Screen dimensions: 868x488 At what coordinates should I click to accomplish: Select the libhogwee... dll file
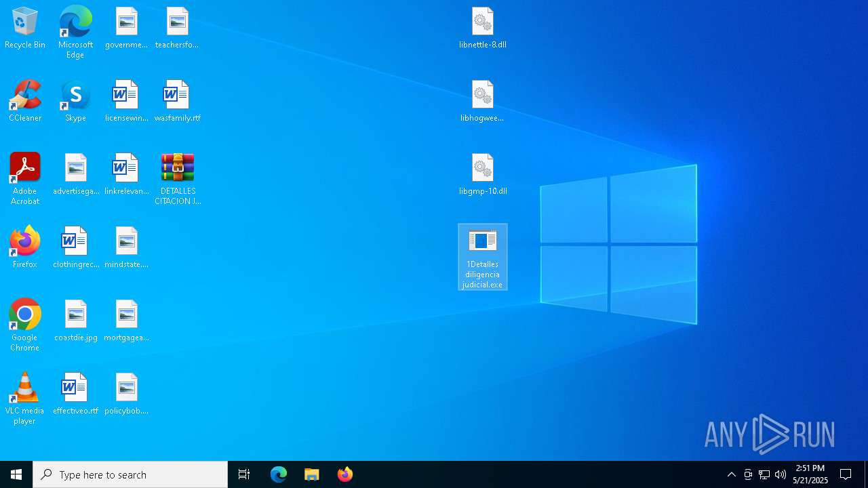point(483,102)
